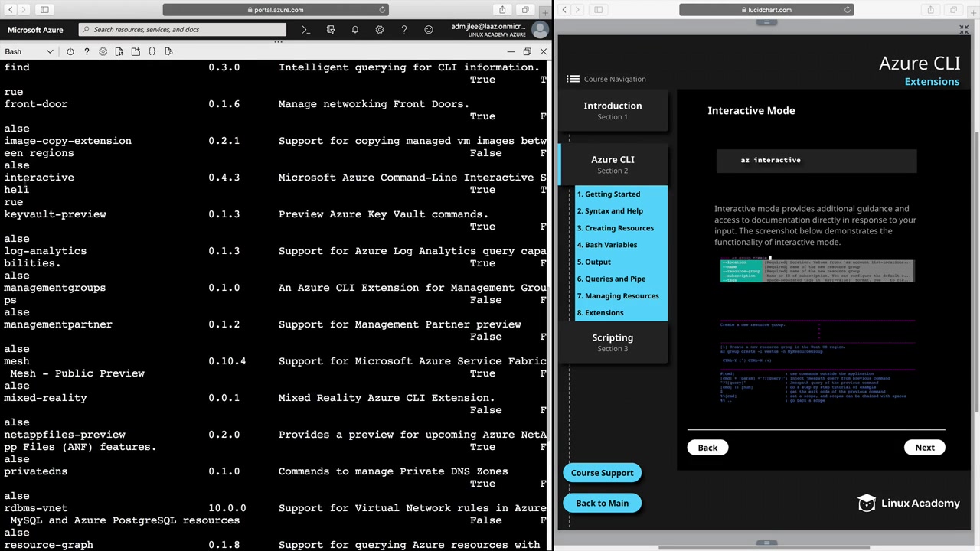Open the Cloud Shell editor braces icon
Viewport: 980px width, 551px height.
[152, 51]
